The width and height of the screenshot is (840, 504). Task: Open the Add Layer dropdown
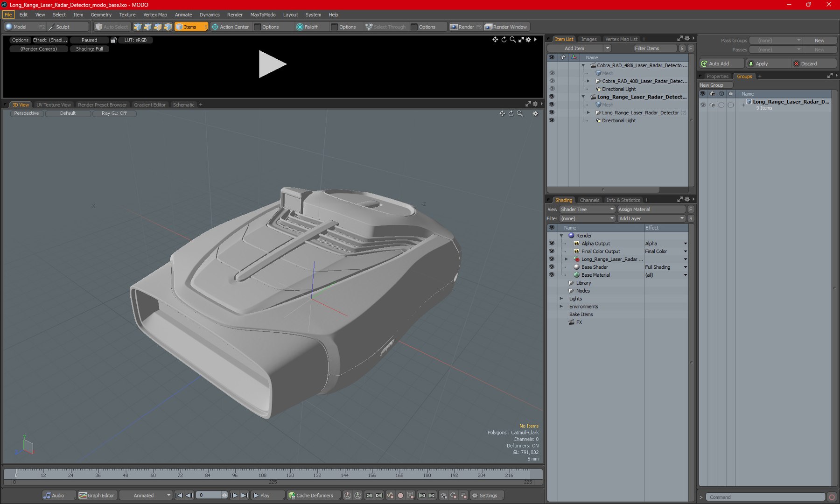pyautogui.click(x=651, y=219)
